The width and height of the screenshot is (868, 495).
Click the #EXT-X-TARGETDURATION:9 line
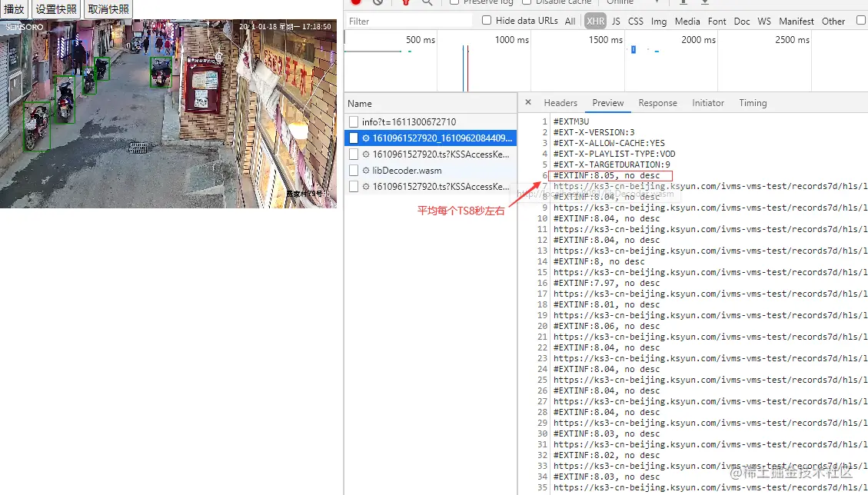(612, 164)
